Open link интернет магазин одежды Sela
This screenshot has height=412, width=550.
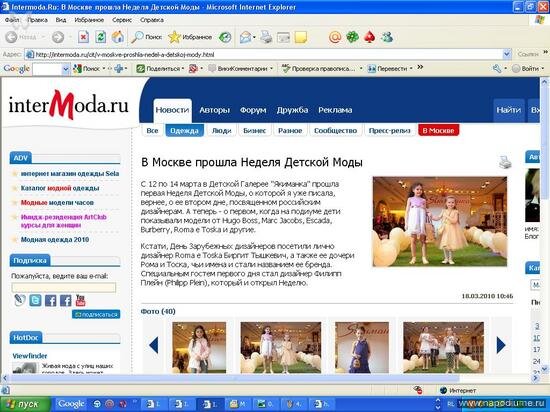[70, 174]
